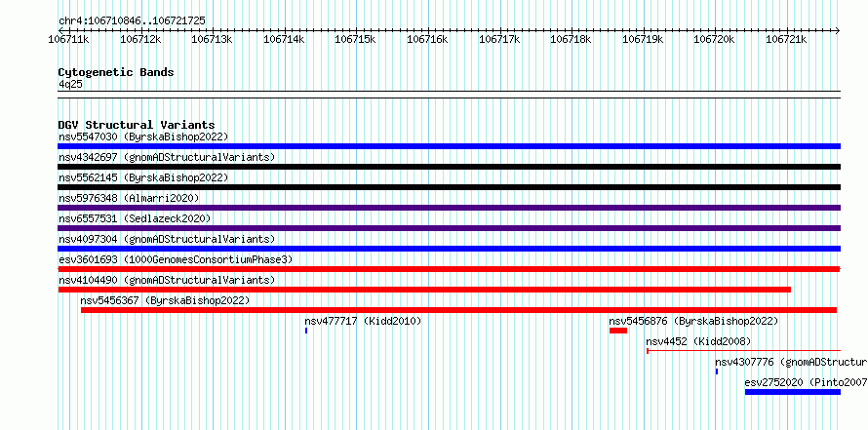Click ruler position 106718k
The height and width of the screenshot is (430, 868).
coord(572,39)
